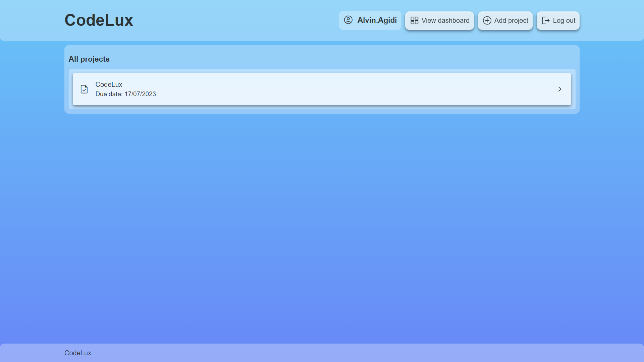Click the Alvin.Agidi username label
The height and width of the screenshot is (362, 644).
[377, 20]
